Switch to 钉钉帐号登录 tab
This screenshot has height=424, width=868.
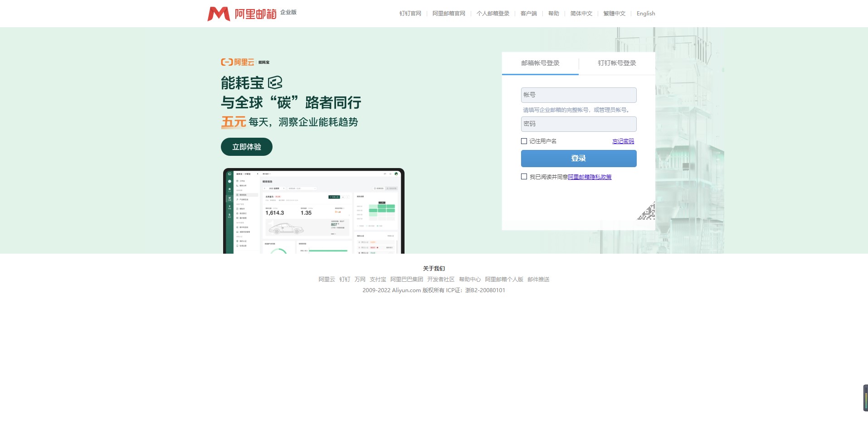(617, 63)
